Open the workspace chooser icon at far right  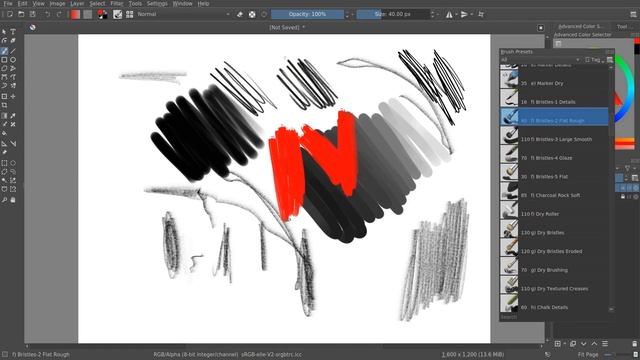coord(633,14)
